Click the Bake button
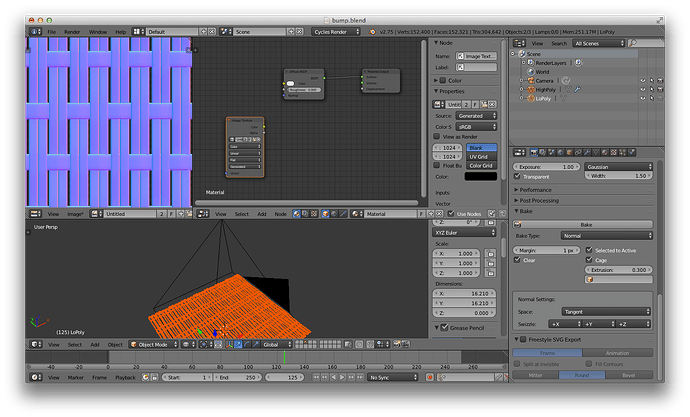The width and height of the screenshot is (690, 417). [583, 224]
